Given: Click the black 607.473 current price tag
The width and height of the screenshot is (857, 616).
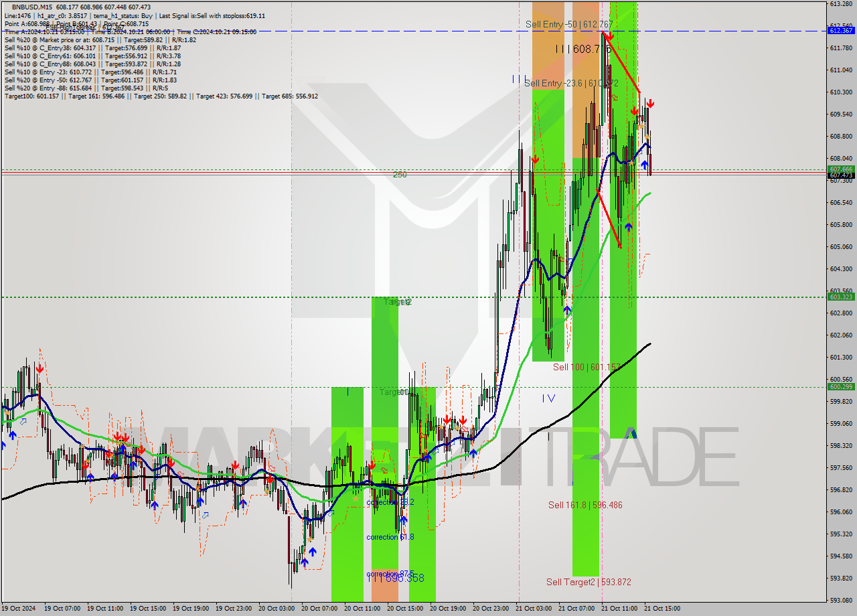Looking at the screenshot, I should pyautogui.click(x=841, y=175).
